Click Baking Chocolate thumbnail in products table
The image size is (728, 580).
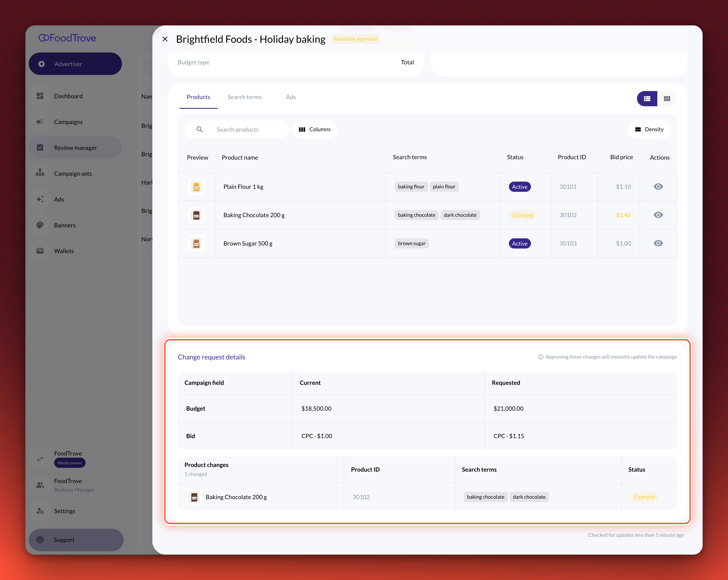(x=196, y=215)
